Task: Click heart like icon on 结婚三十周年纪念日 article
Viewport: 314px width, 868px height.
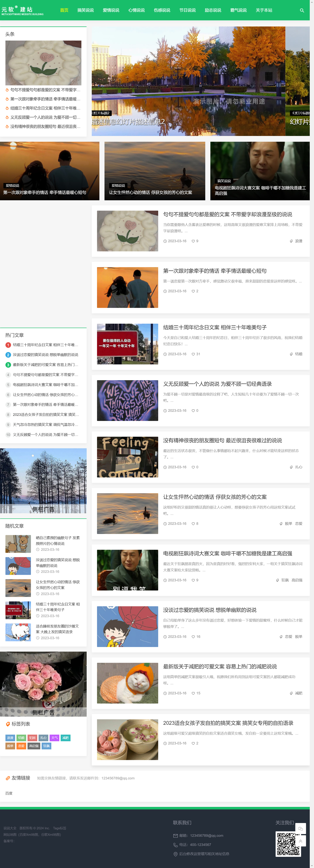Action: 193,354
